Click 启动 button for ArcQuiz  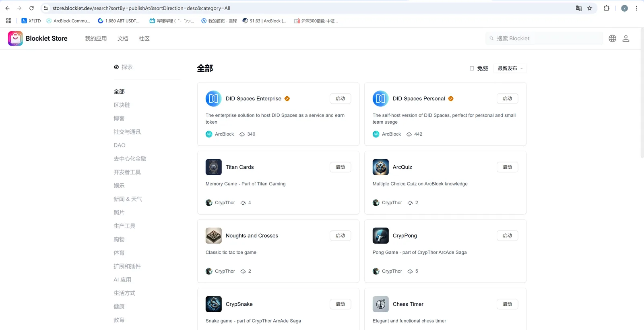(x=508, y=167)
